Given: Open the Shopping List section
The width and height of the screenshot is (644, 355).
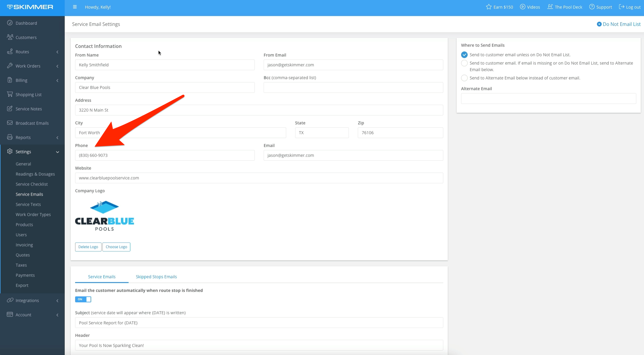Looking at the screenshot, I should [x=28, y=94].
